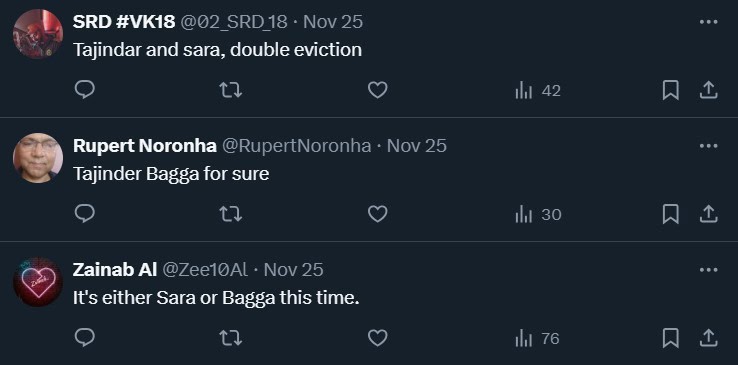Bookmark the double eviction tweet

670,90
